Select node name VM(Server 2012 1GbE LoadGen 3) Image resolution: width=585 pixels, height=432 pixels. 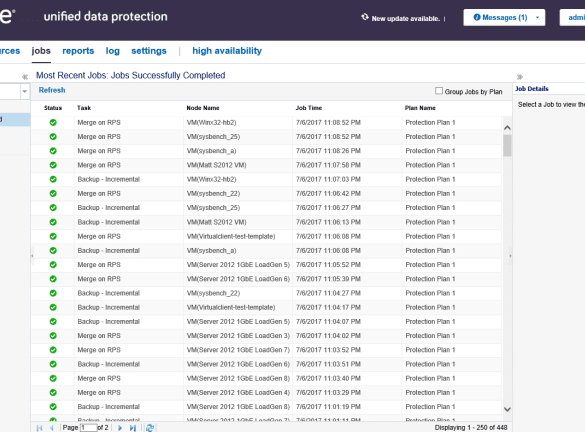point(238,335)
